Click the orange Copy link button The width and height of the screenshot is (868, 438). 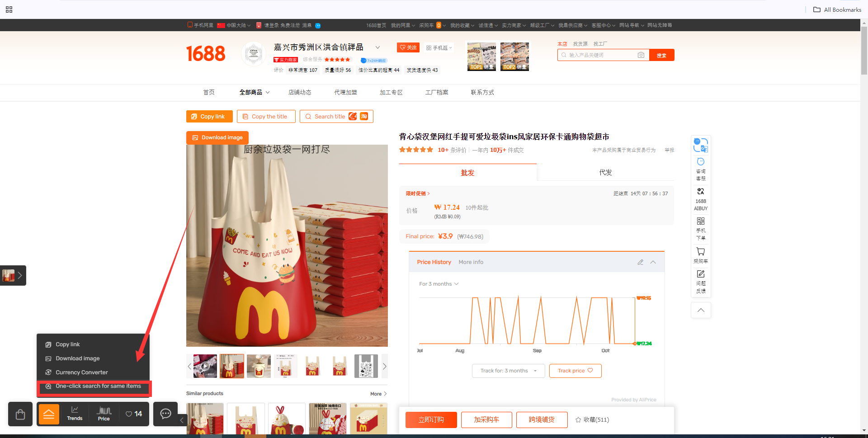tap(209, 117)
